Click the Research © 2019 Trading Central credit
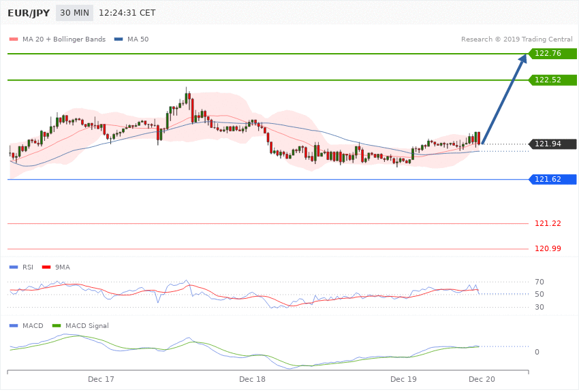This screenshot has height=392, width=579. click(x=516, y=39)
